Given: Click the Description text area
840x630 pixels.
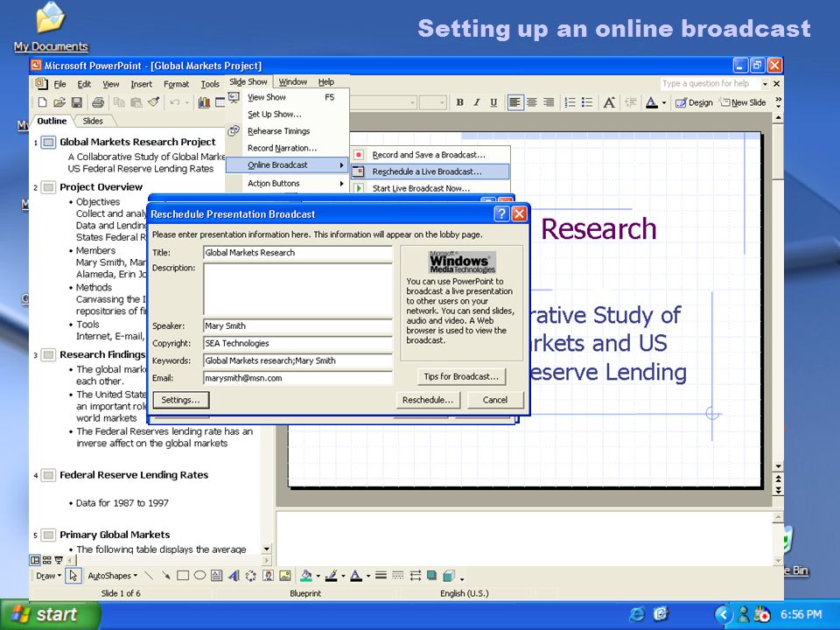Looking at the screenshot, I should coord(297,290).
